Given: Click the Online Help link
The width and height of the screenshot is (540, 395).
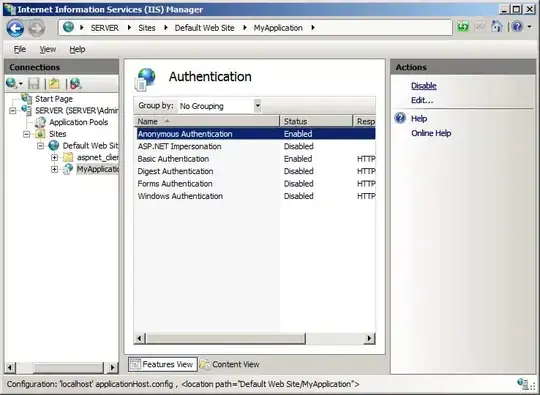Looking at the screenshot, I should (431, 133).
